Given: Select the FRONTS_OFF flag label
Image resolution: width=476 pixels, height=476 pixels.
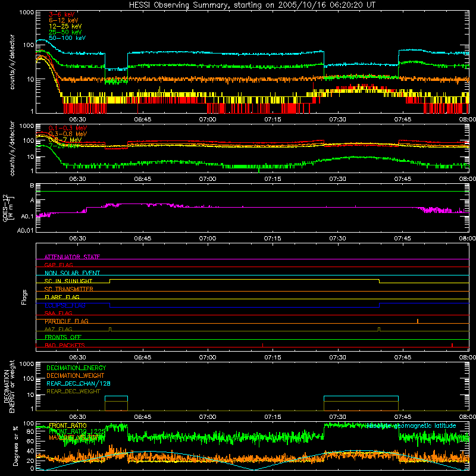Looking at the screenshot, I should [x=63, y=337].
